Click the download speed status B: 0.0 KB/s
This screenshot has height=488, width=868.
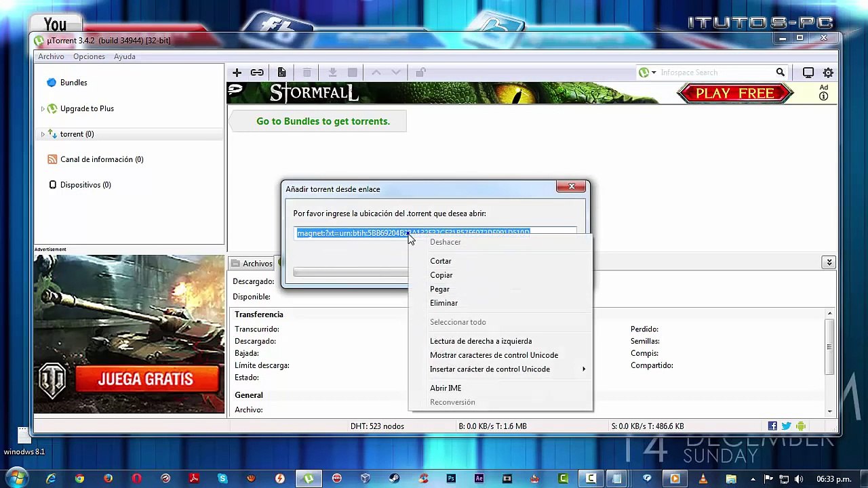click(492, 426)
